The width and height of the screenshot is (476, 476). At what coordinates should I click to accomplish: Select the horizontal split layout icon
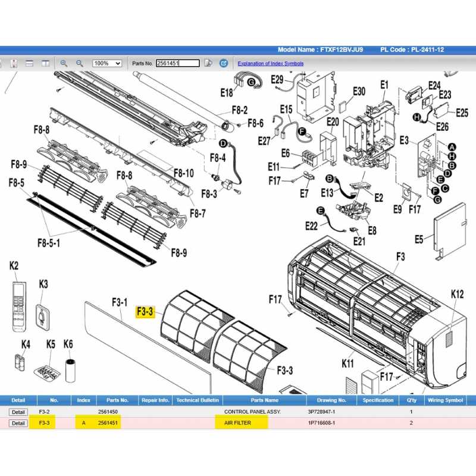tap(29, 63)
